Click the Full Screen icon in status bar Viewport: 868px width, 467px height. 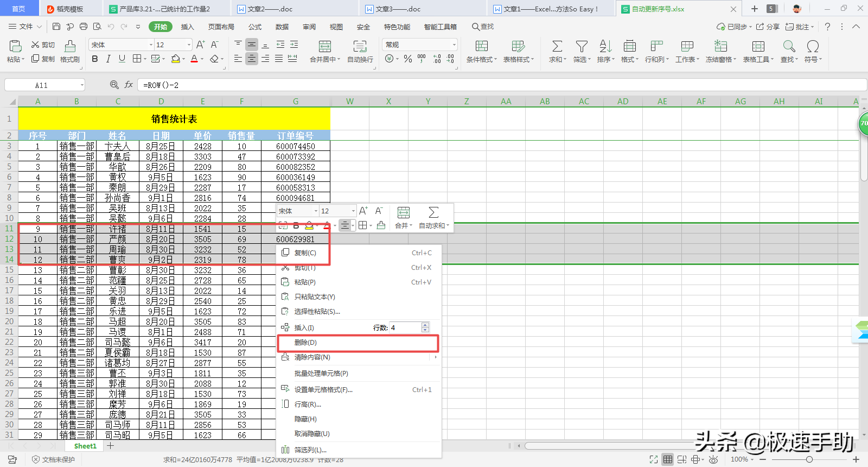654,459
